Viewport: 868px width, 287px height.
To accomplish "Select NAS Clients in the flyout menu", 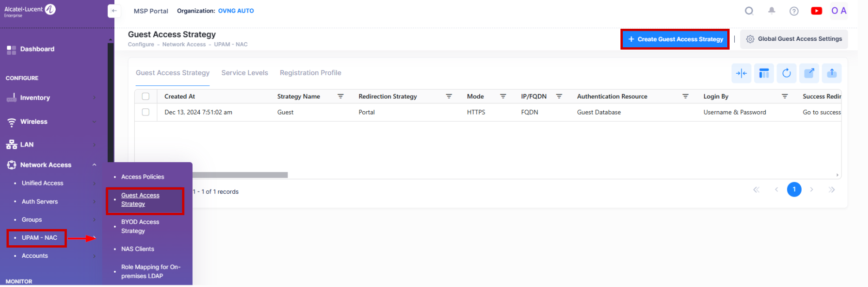I will click(137, 249).
